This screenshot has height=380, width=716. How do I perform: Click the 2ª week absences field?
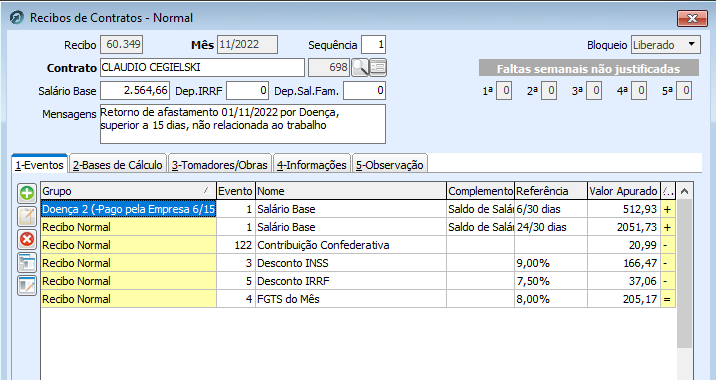pos(549,90)
